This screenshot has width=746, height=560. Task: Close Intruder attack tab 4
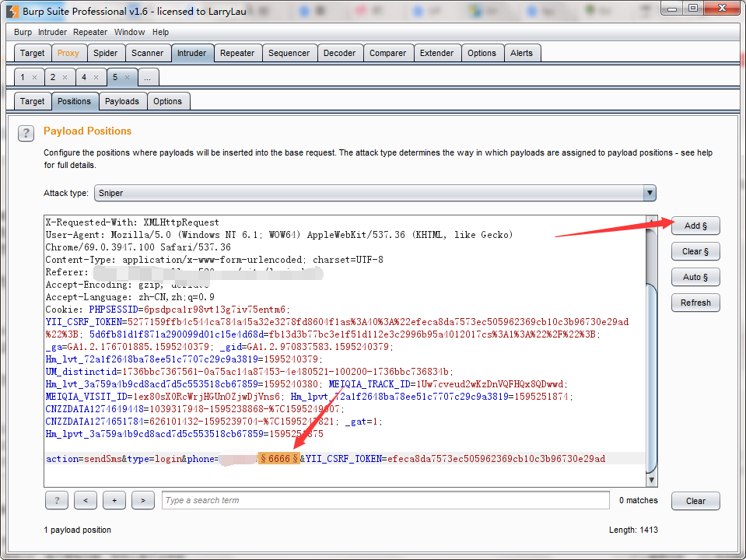tap(96, 77)
